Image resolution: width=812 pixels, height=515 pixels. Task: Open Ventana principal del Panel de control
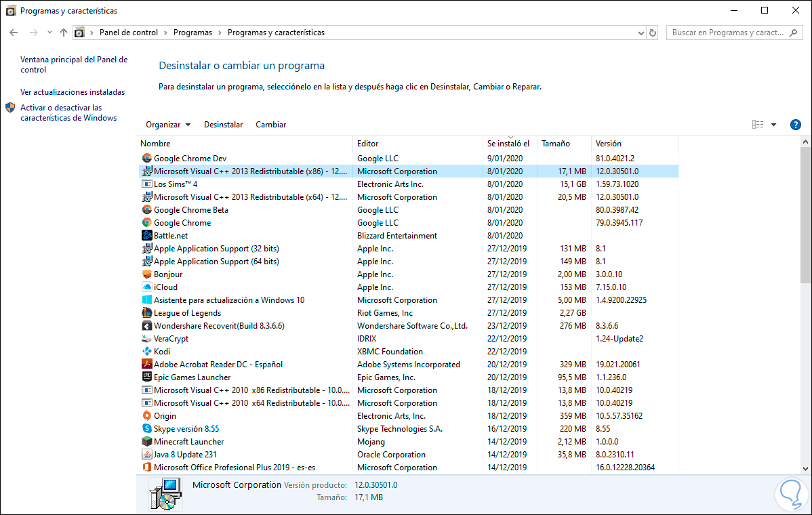click(74, 64)
